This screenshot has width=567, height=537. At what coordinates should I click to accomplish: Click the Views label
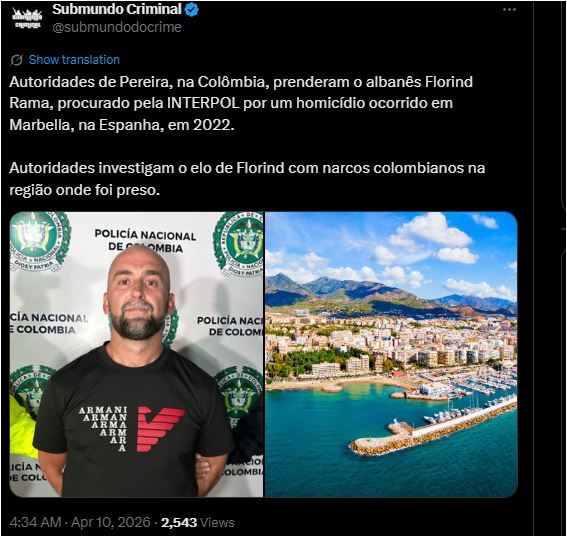(217, 523)
